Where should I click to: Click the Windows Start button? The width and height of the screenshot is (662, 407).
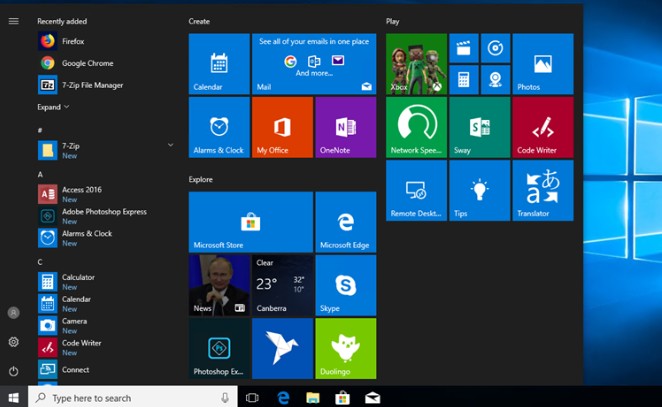(14, 398)
